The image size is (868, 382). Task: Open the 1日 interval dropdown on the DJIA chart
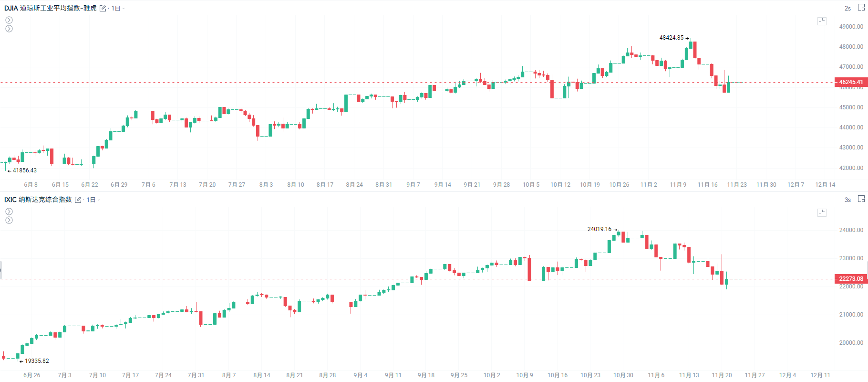click(117, 9)
